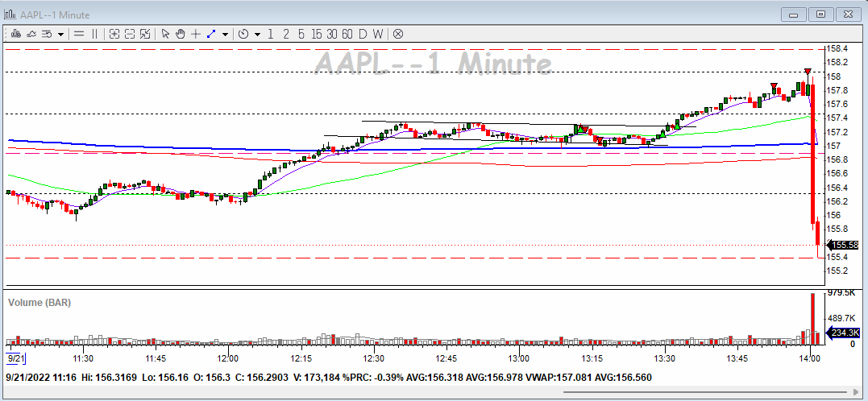Click the clock time frame icon
This screenshot has height=401, width=868.
pyautogui.click(x=243, y=34)
